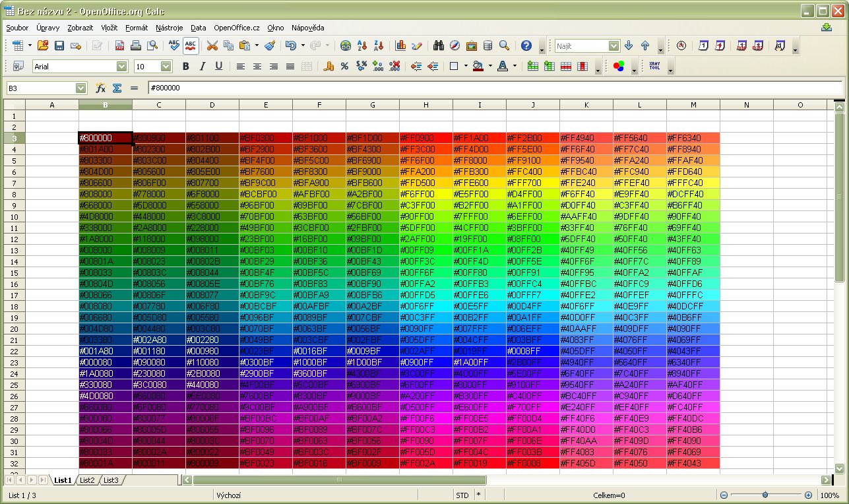This screenshot has width=849, height=504.
Task: Click the Copy icon
Action: pyautogui.click(x=229, y=46)
